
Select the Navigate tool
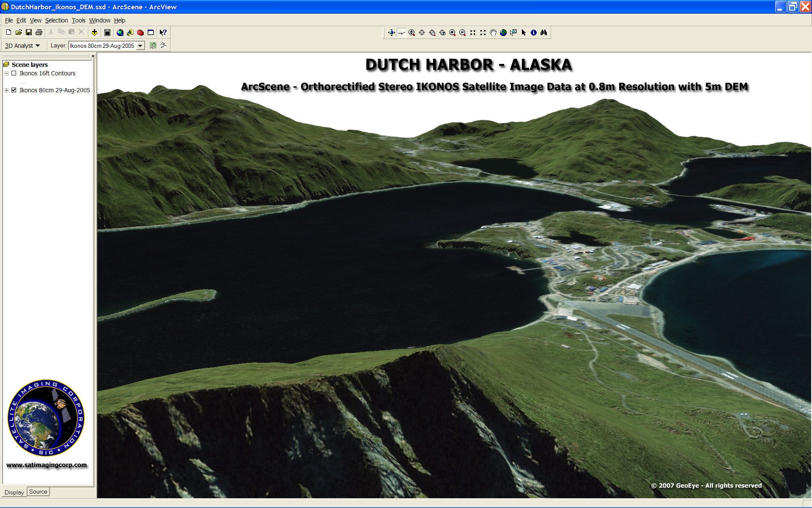pos(391,33)
